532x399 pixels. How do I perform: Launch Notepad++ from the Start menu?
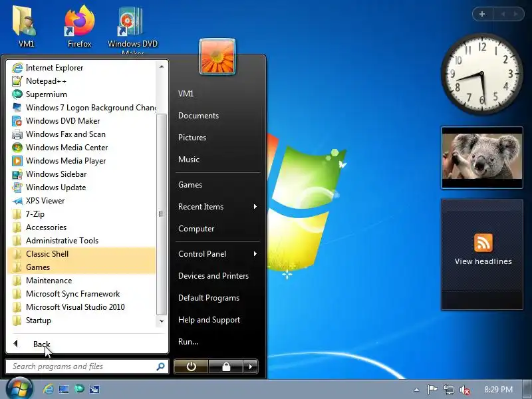point(81,81)
